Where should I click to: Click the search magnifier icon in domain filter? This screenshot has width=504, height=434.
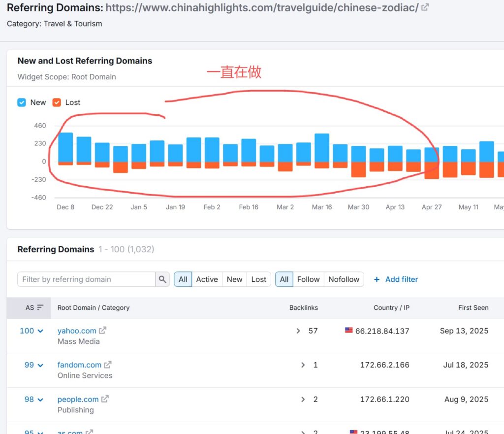[162, 279]
